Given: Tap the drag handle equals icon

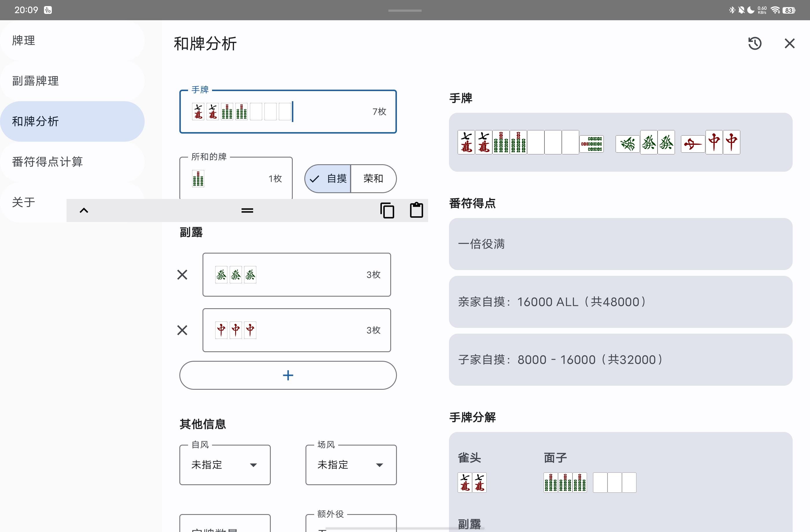Looking at the screenshot, I should (x=247, y=210).
